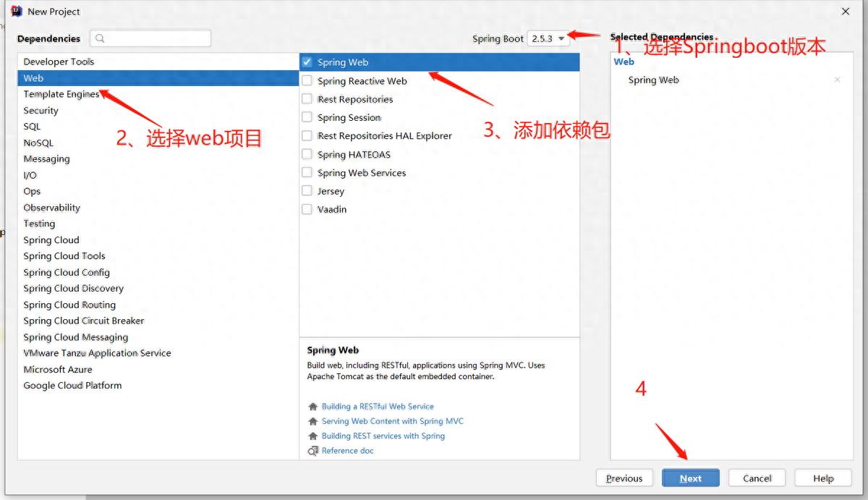Viewport: 868px width, 500px height.
Task: Click the Web group header in selected dependencies
Action: pyautogui.click(x=624, y=62)
